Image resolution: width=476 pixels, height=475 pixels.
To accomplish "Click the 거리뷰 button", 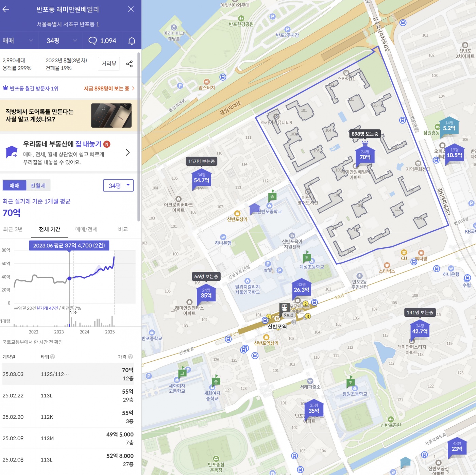I will click(x=109, y=64).
